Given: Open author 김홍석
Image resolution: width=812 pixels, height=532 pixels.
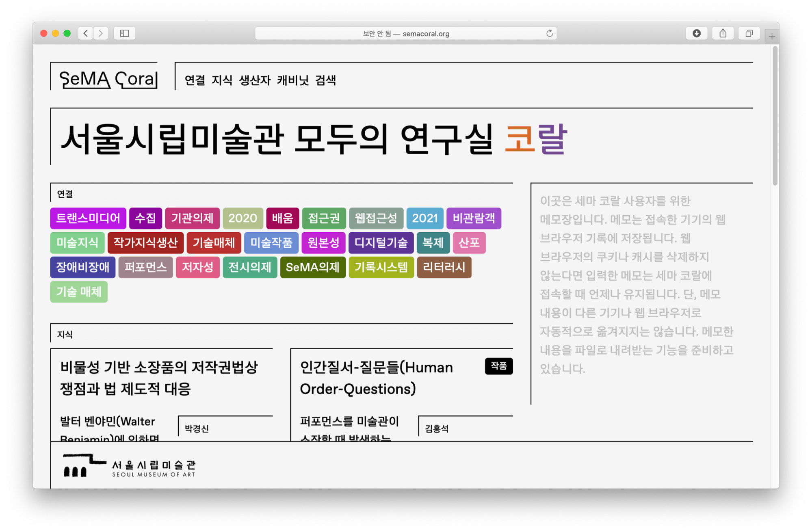Looking at the screenshot, I should [x=437, y=428].
